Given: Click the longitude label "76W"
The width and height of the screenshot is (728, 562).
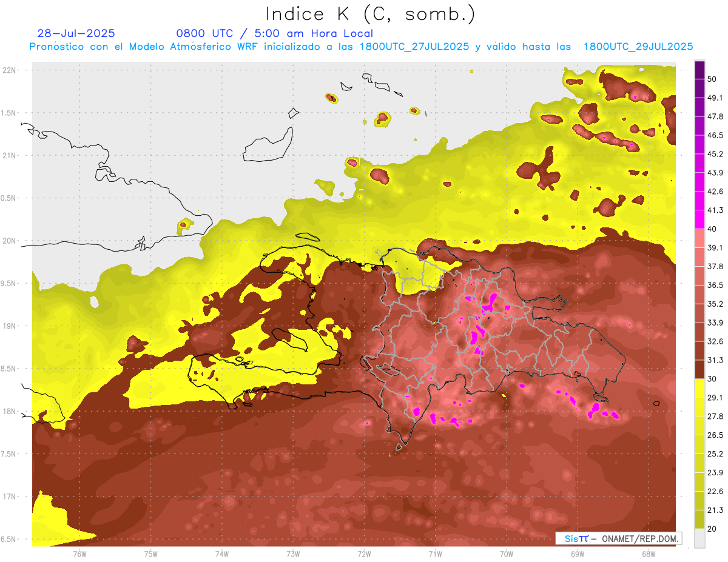Looking at the screenshot, I should [x=79, y=554].
